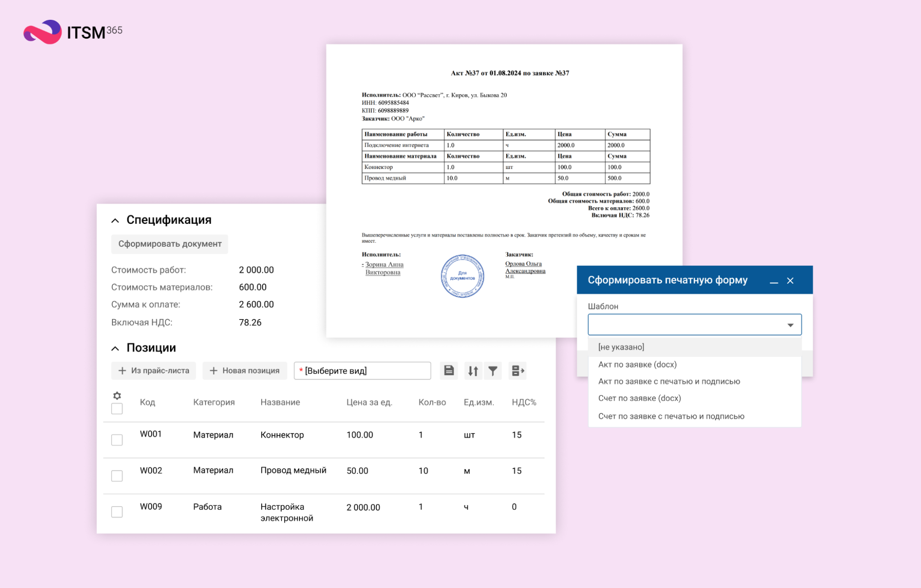Image resolution: width=921 pixels, height=588 pixels.
Task: Check the W001 Коннектор row checkbox
Action: [x=117, y=440]
